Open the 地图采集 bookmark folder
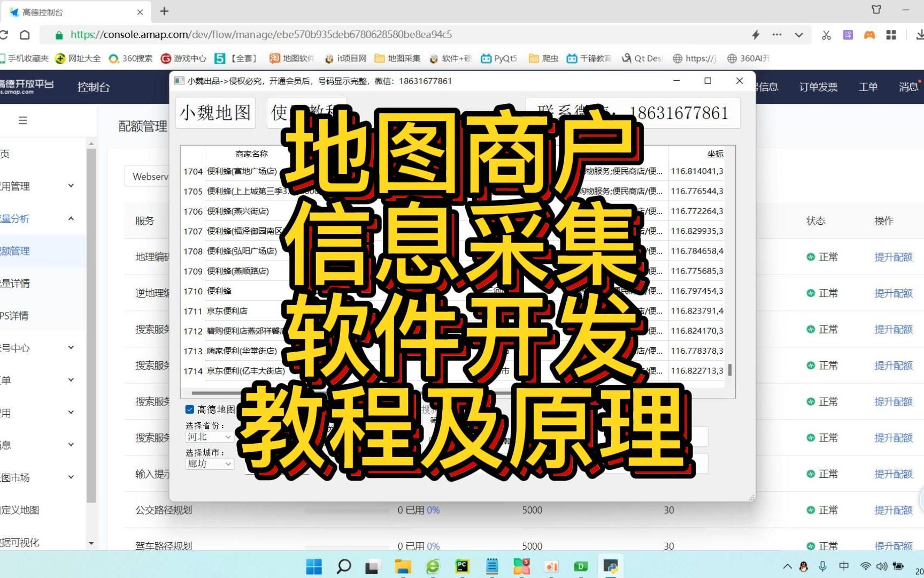 coord(398,58)
